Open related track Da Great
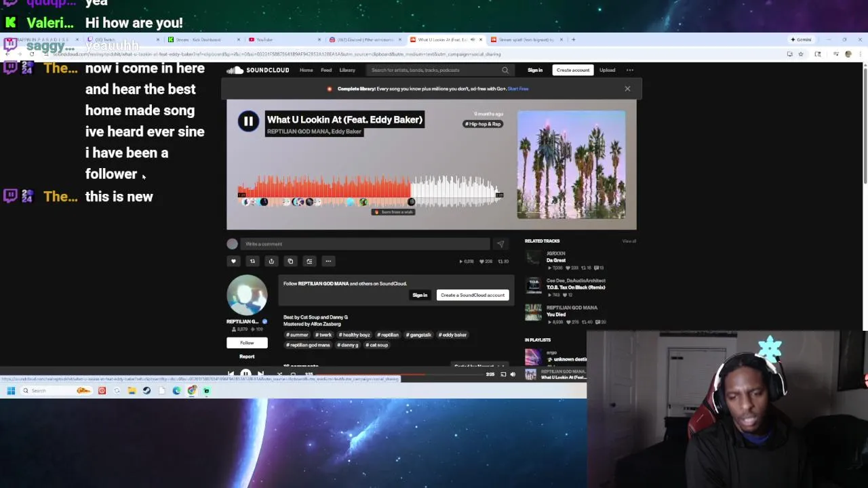This screenshot has width=868, height=488. (x=556, y=260)
